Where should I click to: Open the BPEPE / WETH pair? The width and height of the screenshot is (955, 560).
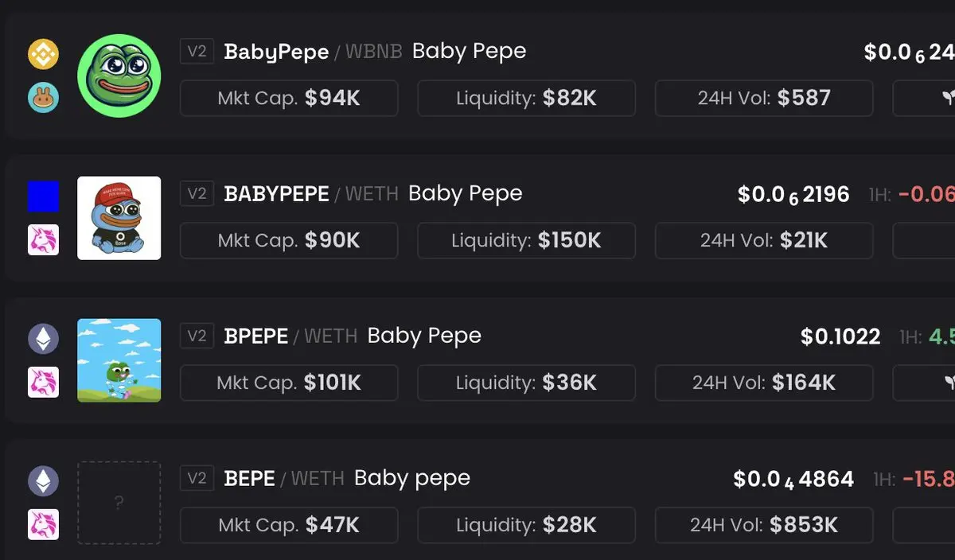click(290, 336)
